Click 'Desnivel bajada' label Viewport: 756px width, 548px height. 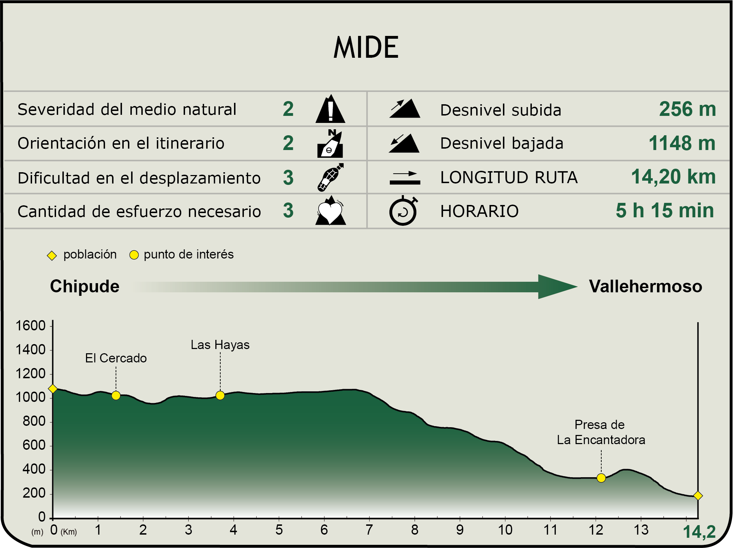coord(502,143)
